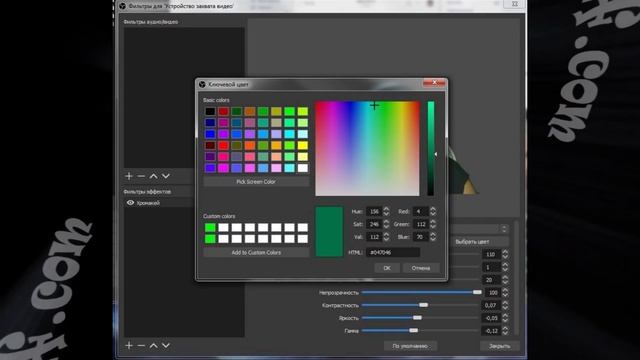Adjust the Green spinner arrows

click(433, 224)
